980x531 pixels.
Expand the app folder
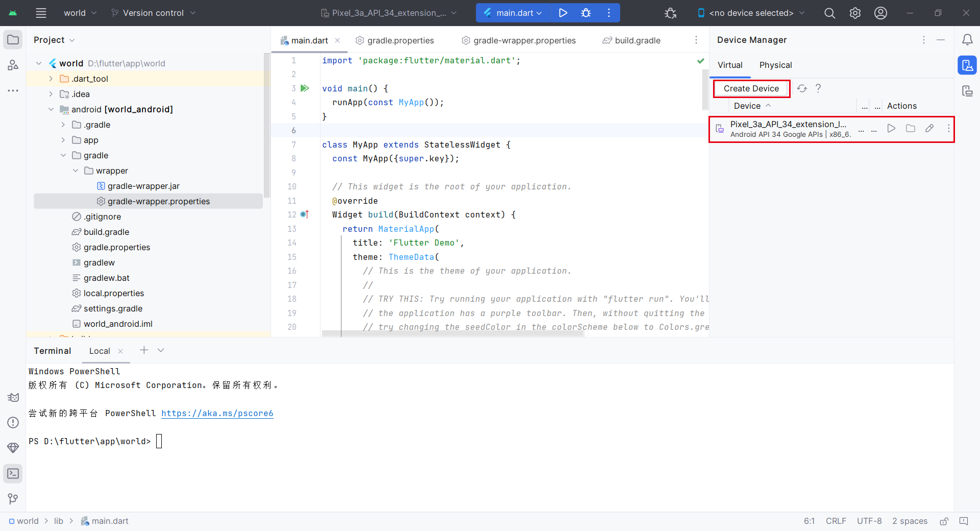tap(63, 140)
